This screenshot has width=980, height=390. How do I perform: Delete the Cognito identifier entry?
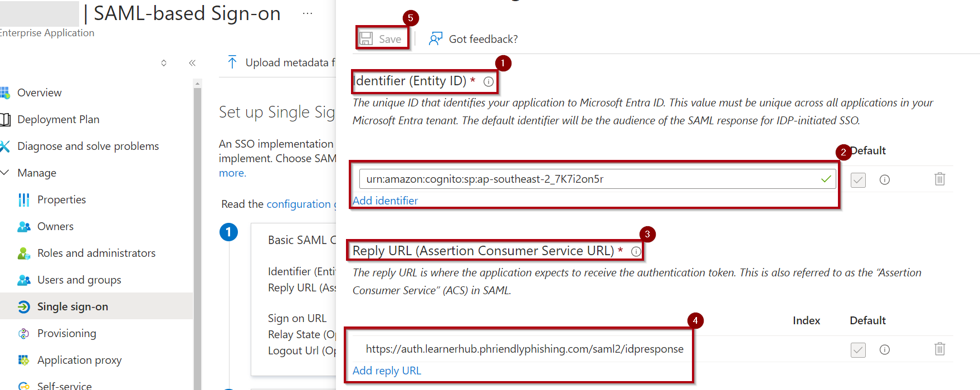point(939,179)
